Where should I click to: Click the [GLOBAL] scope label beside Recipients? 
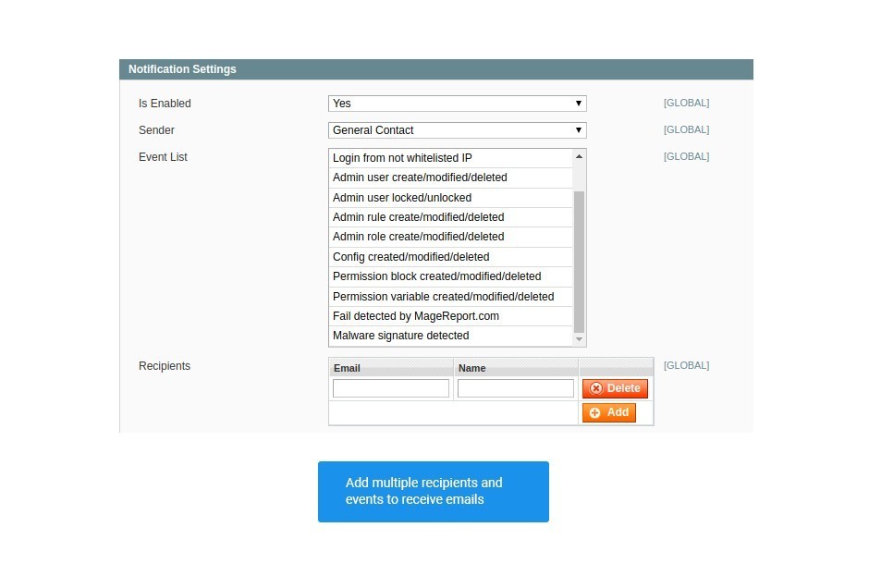(x=686, y=366)
